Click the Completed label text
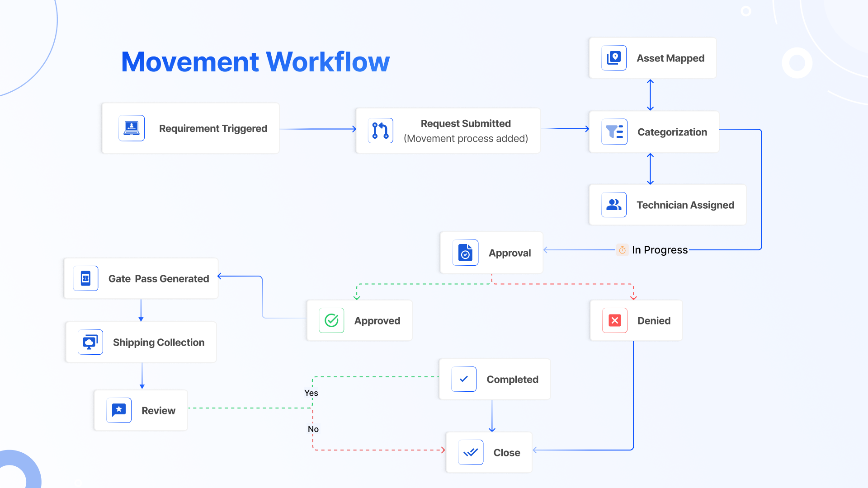The height and width of the screenshot is (488, 868). [513, 380]
